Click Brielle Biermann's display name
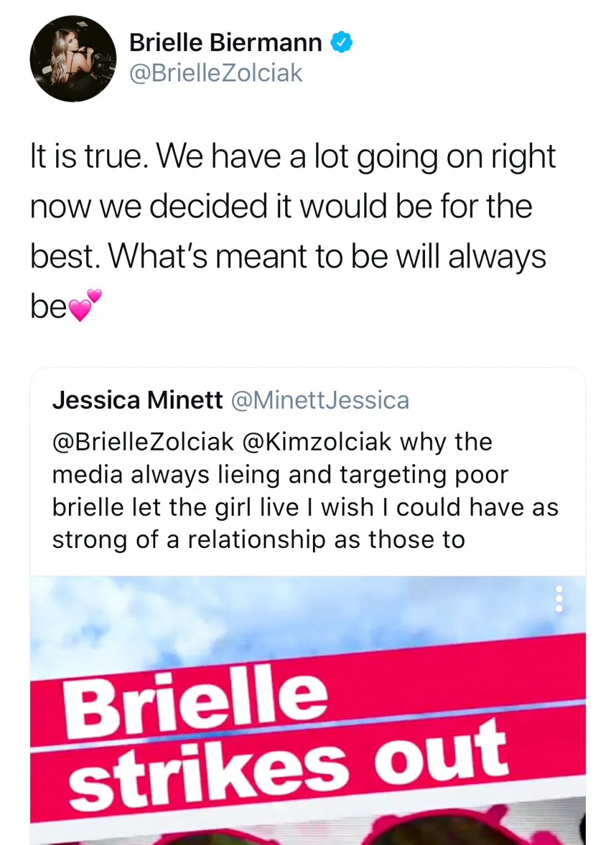 [x=225, y=42]
